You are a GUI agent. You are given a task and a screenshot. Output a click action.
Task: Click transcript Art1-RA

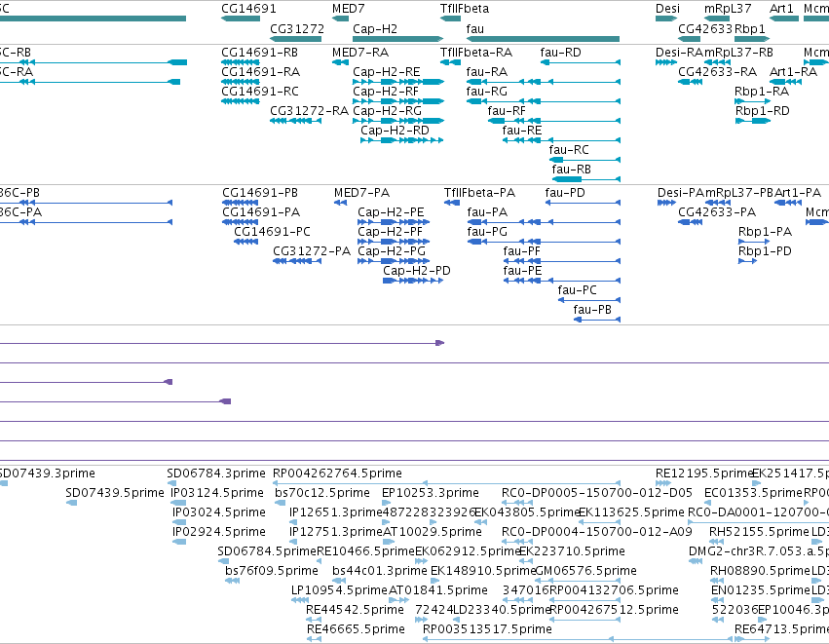point(785,82)
